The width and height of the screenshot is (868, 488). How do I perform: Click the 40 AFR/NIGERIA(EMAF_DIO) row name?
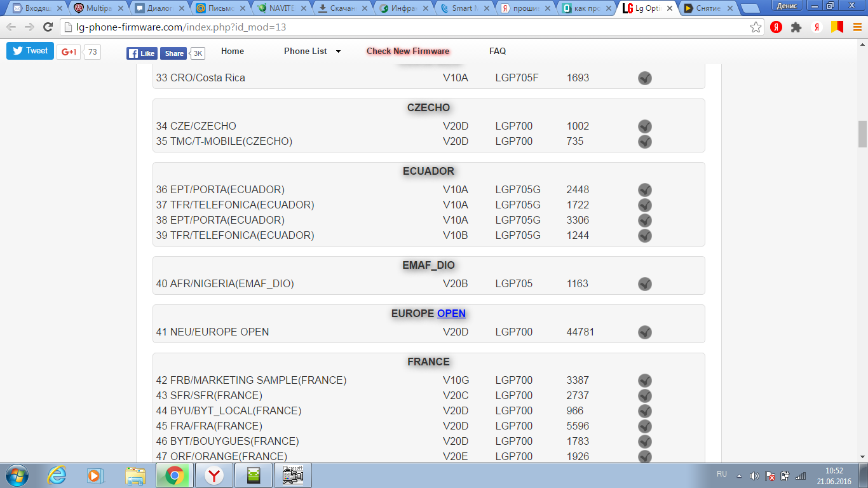225,283
